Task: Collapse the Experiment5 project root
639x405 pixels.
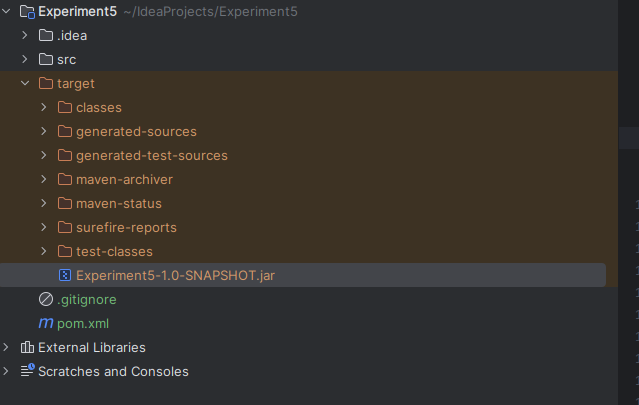Action: [6, 11]
